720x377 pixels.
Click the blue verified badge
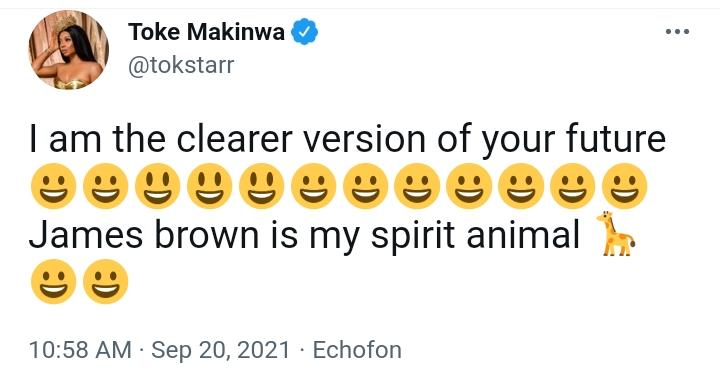[x=304, y=32]
